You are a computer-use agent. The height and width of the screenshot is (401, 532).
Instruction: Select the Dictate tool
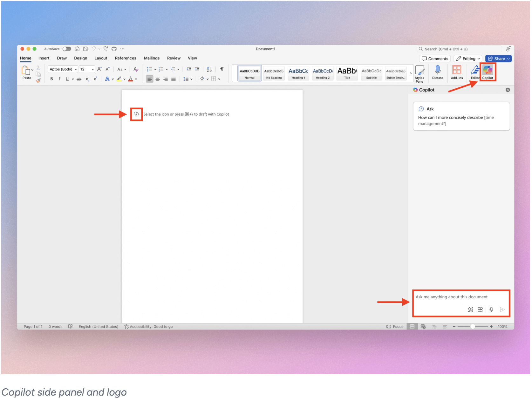(x=438, y=72)
